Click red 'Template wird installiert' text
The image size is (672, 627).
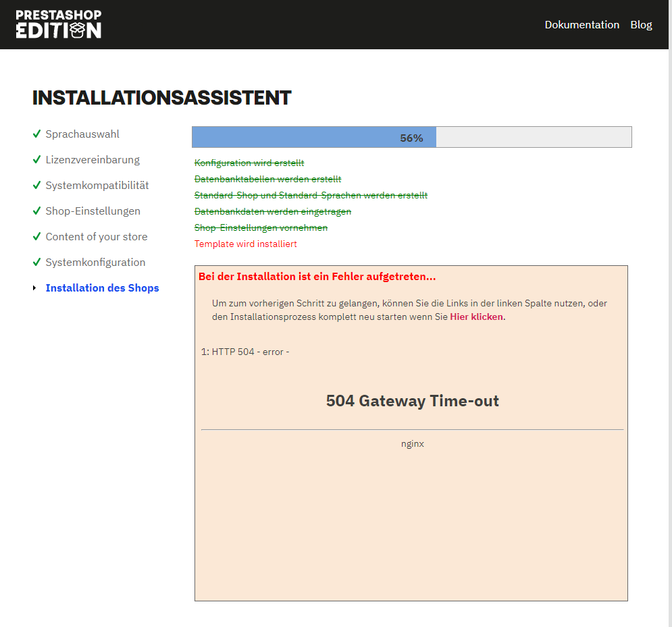(x=246, y=244)
